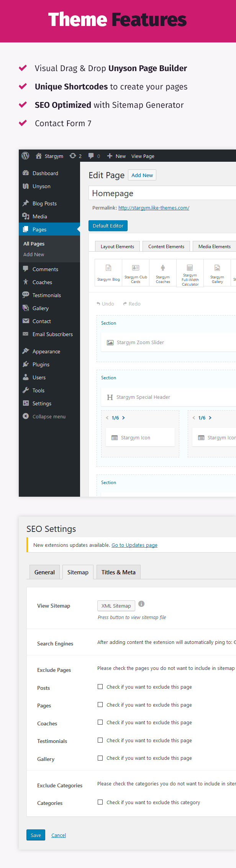Screen dimensions: 236x868
Task: Click the WordPress logo icon in admin bar
Action: point(25,156)
